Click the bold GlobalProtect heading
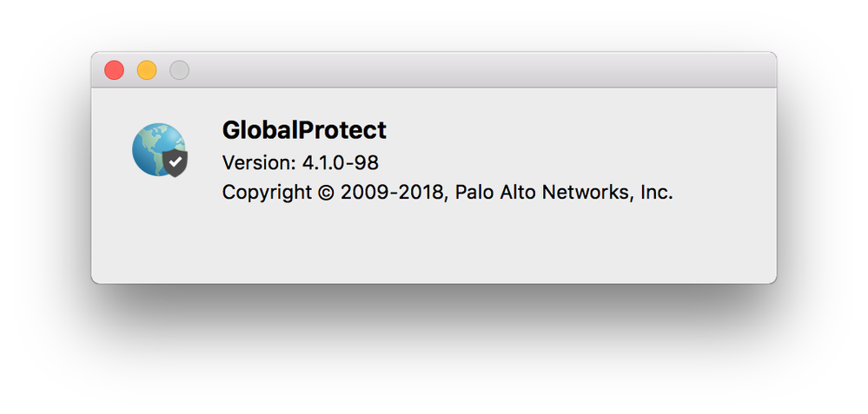Image resolution: width=868 pixels, height=414 pixels. [x=304, y=130]
